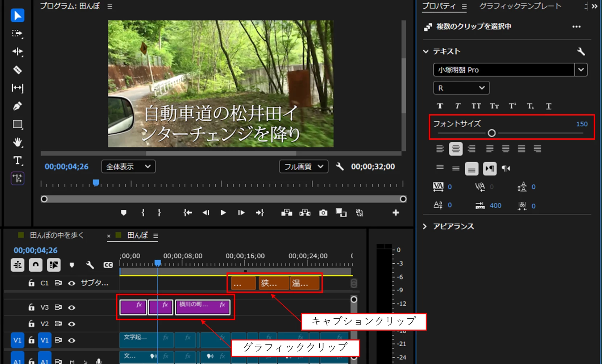Select the Hand tool
The image size is (602, 364).
(x=17, y=142)
